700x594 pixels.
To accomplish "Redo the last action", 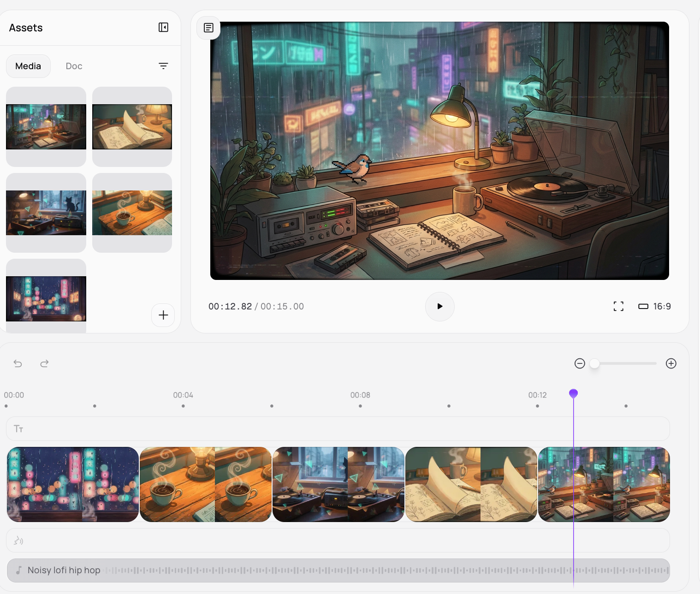I will coord(44,363).
